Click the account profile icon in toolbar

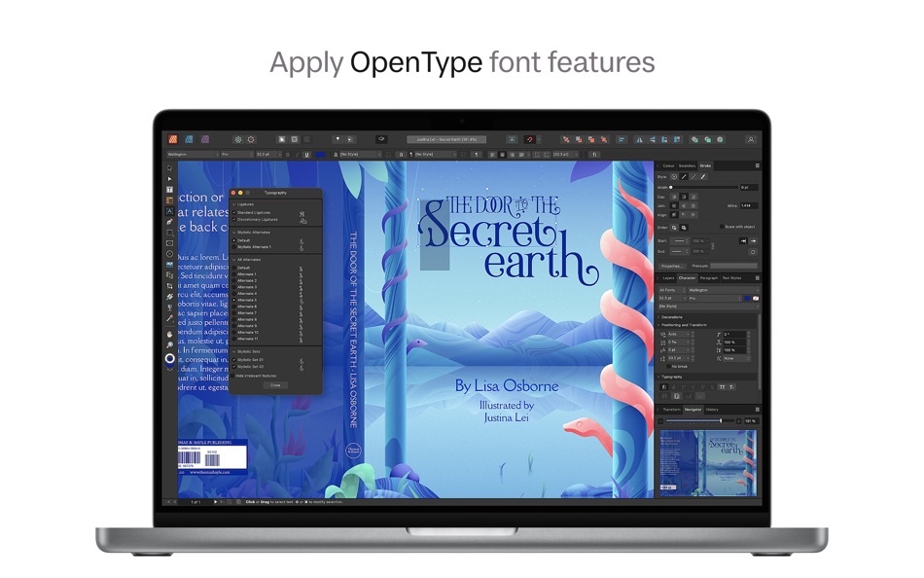[x=751, y=140]
